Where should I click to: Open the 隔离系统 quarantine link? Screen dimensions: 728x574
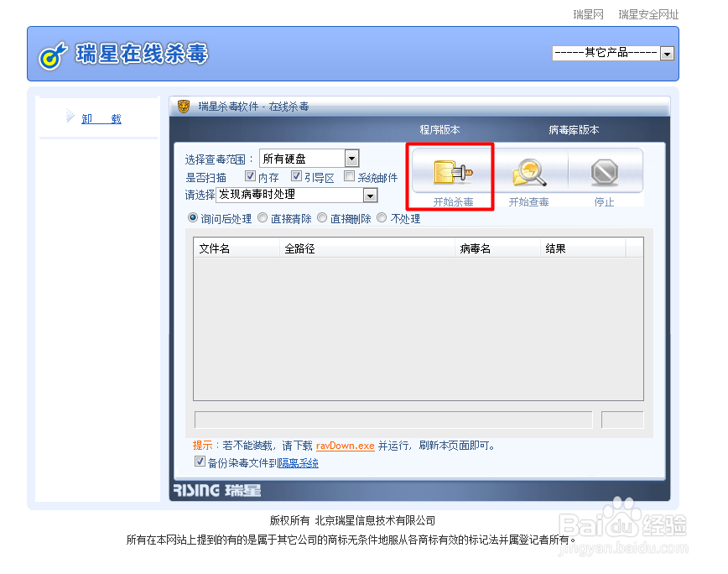[x=298, y=463]
